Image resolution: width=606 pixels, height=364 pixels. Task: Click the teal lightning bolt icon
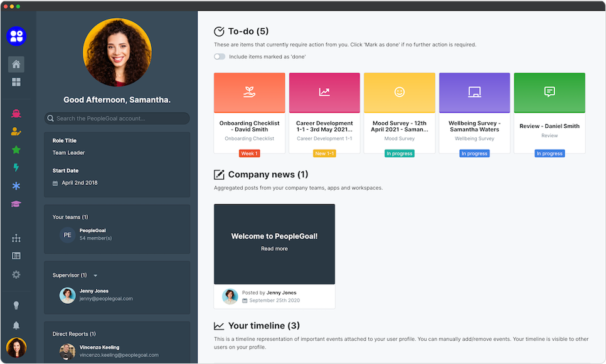pyautogui.click(x=16, y=167)
